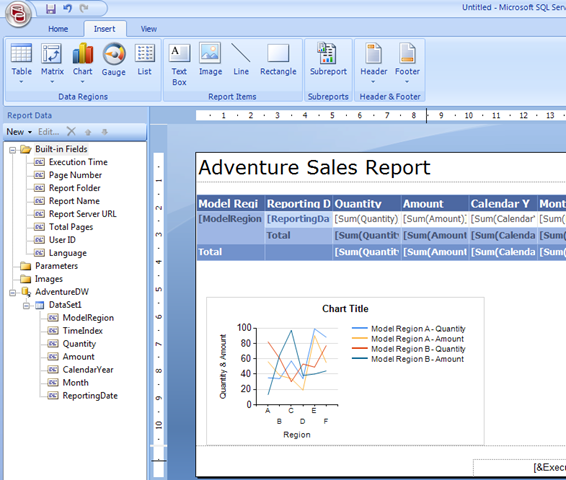This screenshot has height=480, width=566.
Task: Select the Insert ribbon tab
Action: (x=105, y=29)
